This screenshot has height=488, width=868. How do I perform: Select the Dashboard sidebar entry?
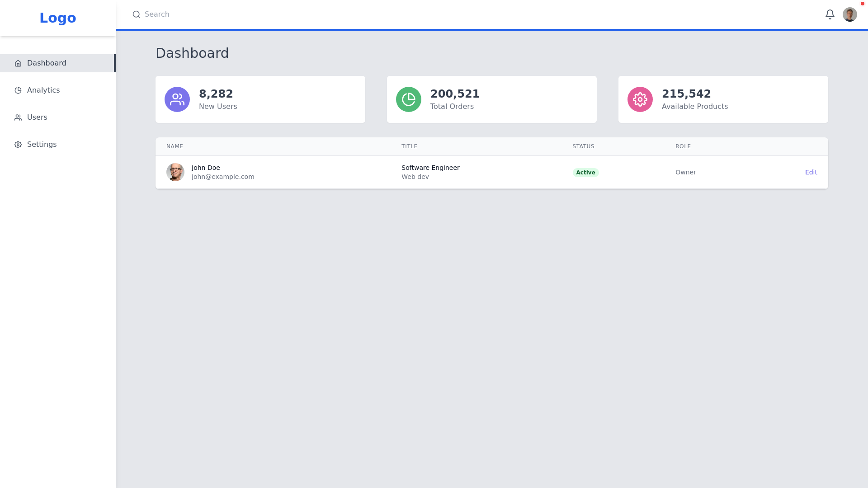[x=47, y=63]
